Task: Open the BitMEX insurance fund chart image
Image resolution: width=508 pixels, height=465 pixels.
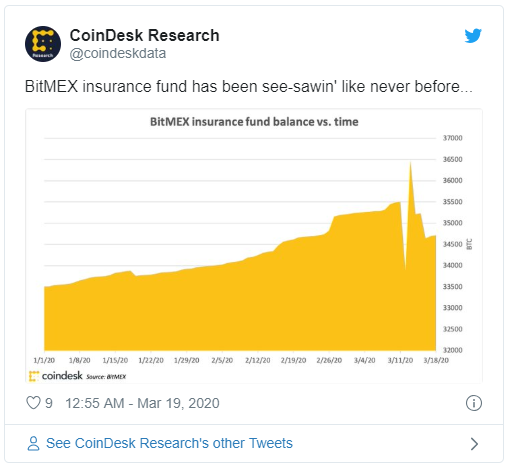Action: point(254,246)
